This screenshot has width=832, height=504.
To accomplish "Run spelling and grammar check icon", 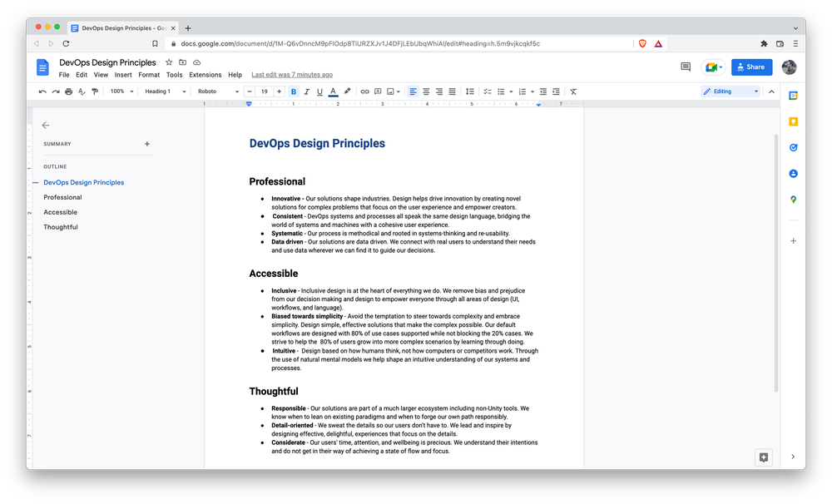I will tap(82, 91).
